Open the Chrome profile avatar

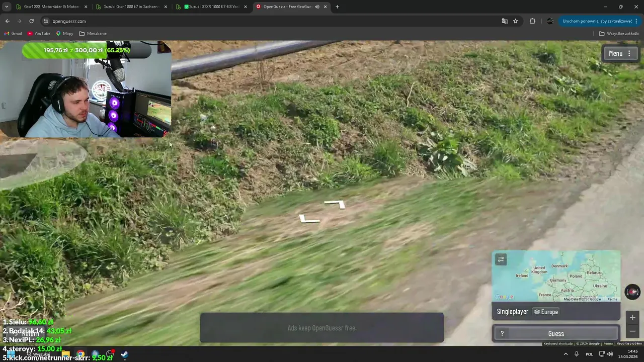550,21
